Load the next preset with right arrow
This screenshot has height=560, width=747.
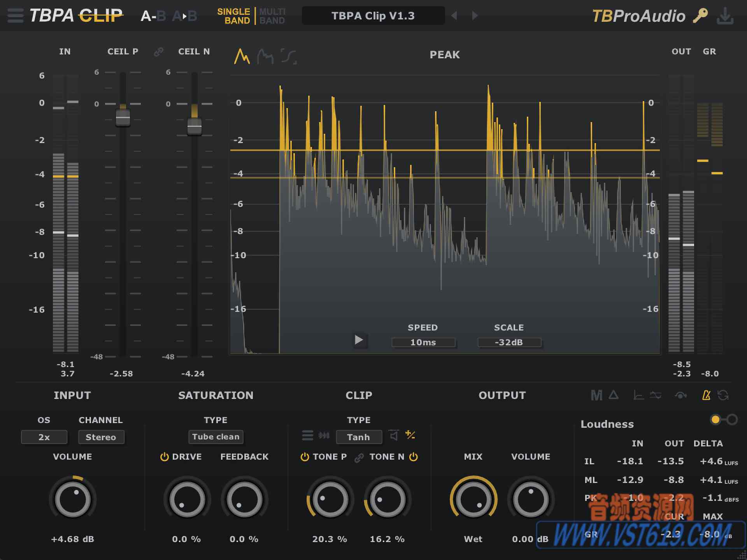475,16
